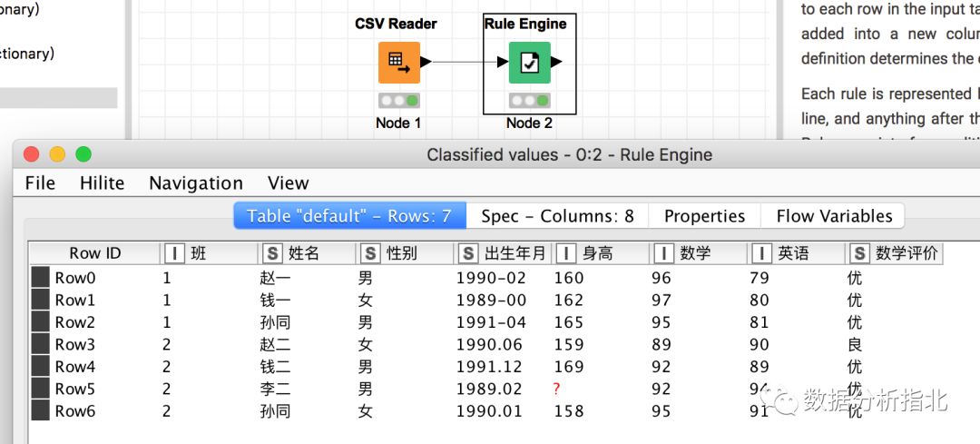Click the color marker of Row0
This screenshot has width=980, height=444.
click(x=40, y=278)
